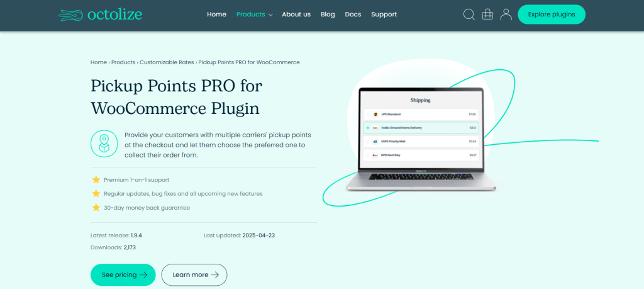Image resolution: width=644 pixels, height=289 pixels.
Task: Open the shopping basket icon
Action: pos(487,14)
